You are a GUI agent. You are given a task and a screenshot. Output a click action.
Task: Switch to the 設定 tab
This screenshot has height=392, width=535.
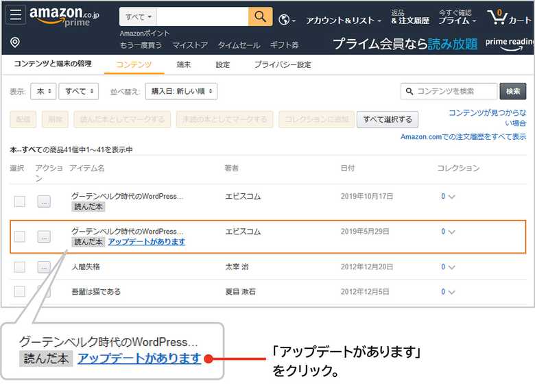pos(223,64)
